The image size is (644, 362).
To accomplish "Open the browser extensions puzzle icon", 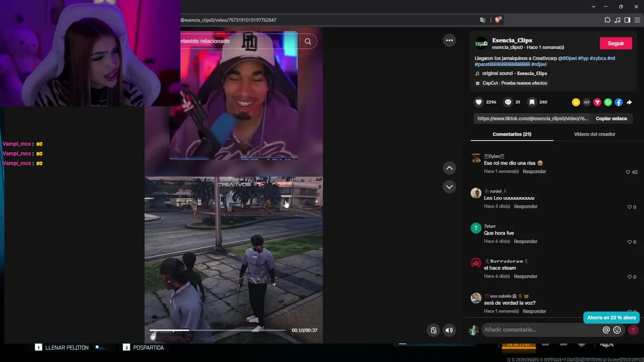I will [x=607, y=20].
